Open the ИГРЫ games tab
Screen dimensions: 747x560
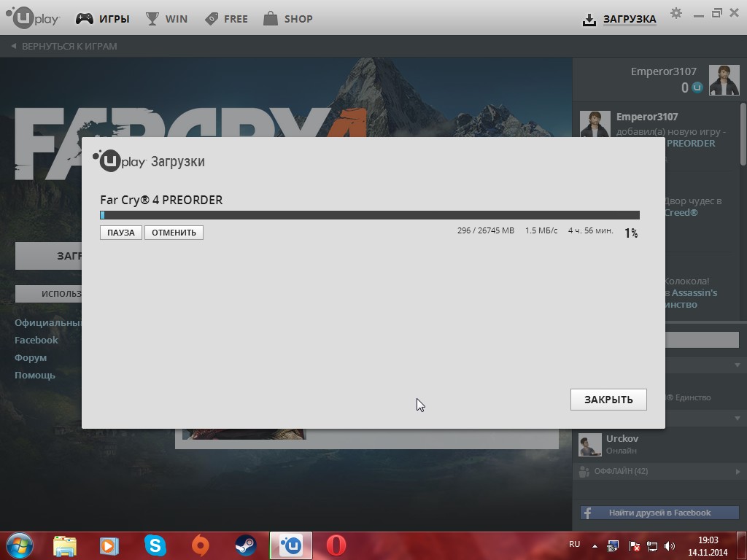point(115,19)
